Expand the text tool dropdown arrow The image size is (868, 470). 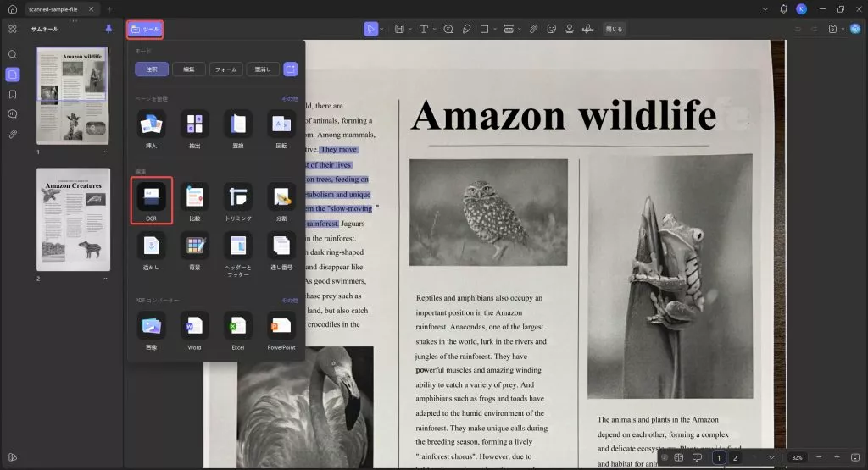click(x=435, y=29)
